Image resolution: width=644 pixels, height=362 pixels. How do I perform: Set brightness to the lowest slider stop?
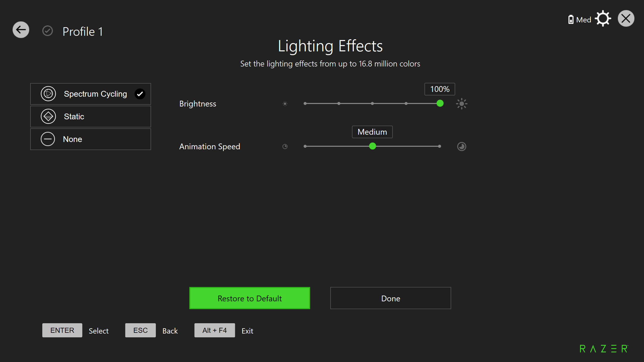(305, 103)
